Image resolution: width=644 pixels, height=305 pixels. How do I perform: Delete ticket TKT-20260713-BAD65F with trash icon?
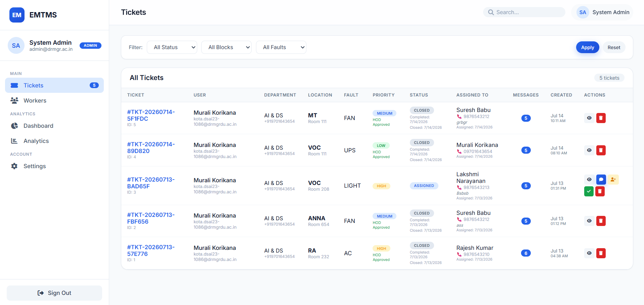coord(600,191)
